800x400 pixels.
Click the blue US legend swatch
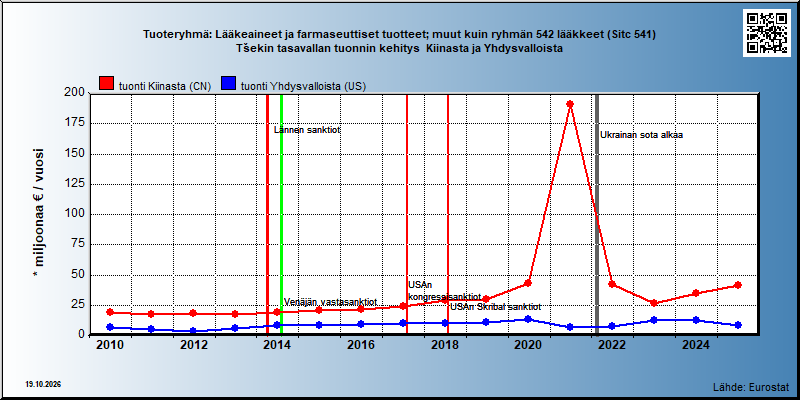(x=229, y=84)
